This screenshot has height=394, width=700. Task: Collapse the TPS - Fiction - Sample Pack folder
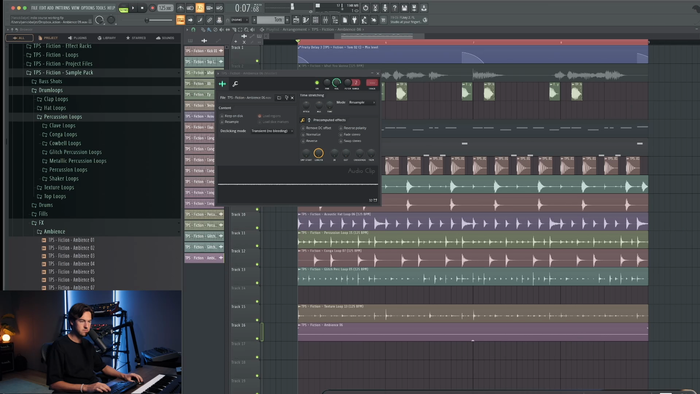63,72
